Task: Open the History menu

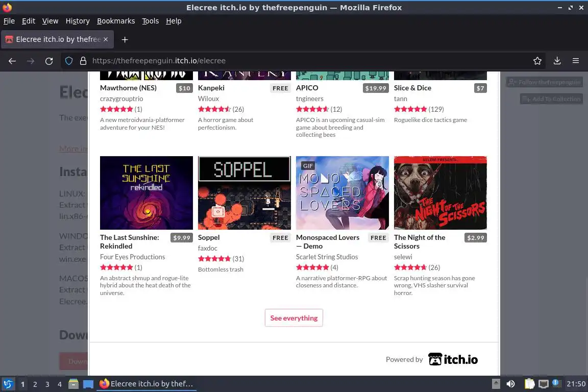Action: 78,21
